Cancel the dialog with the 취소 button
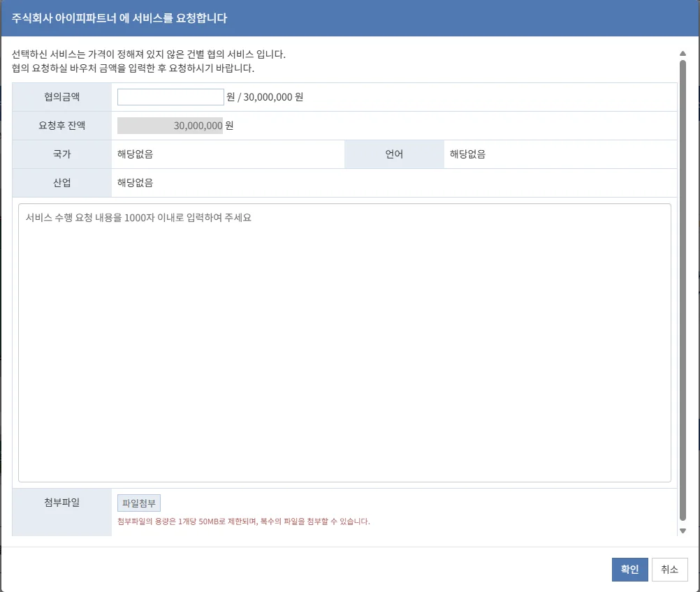The width and height of the screenshot is (700, 592). [x=669, y=570]
